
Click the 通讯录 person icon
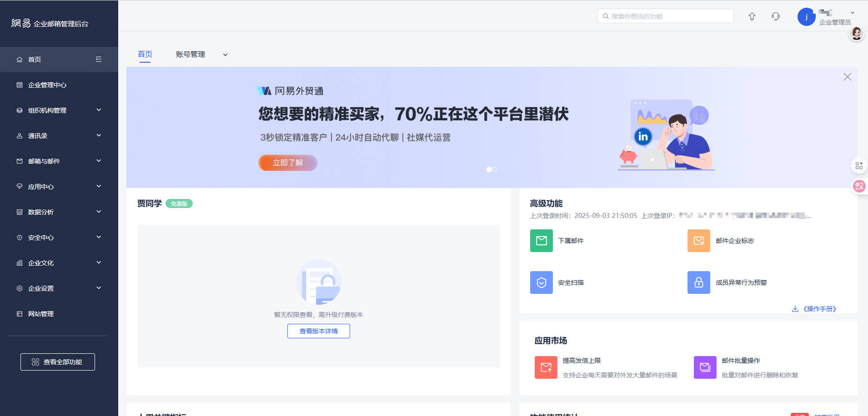20,136
